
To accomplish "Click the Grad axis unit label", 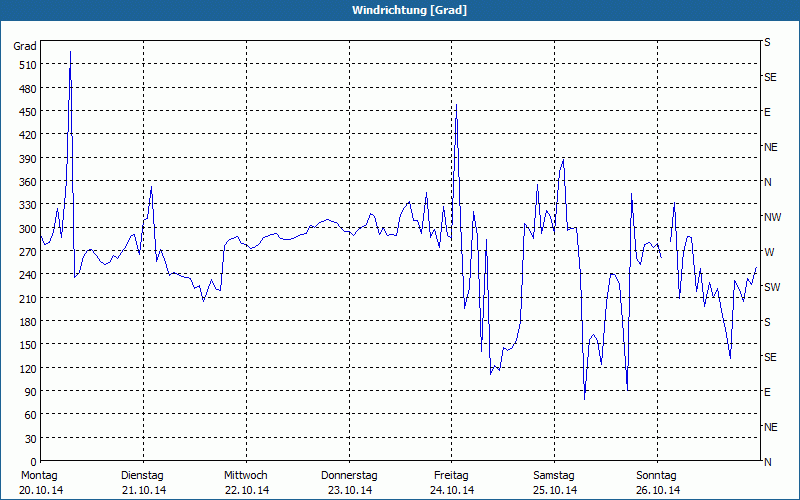I will [x=25, y=46].
